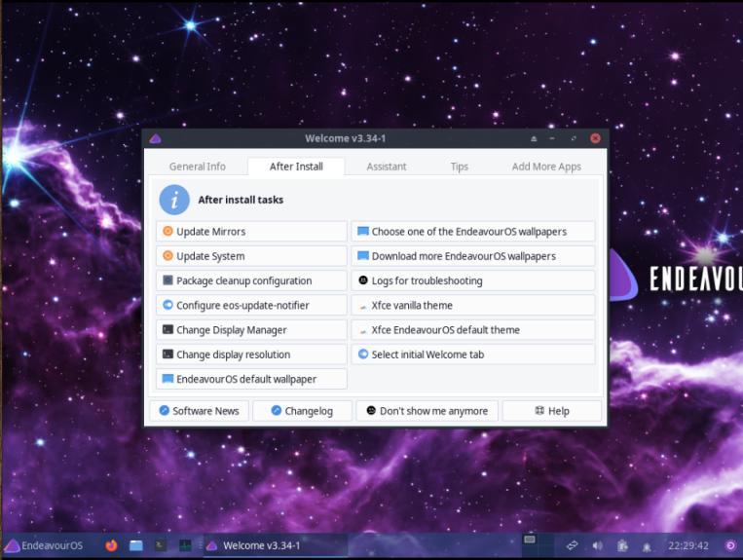Image resolution: width=743 pixels, height=560 pixels.
Task: Run Update System
Action: click(x=251, y=256)
